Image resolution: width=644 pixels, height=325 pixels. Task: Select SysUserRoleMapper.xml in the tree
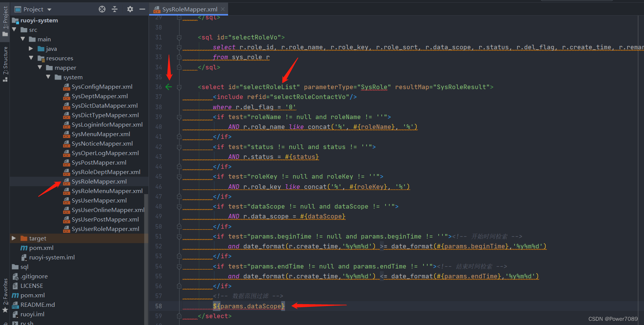(105, 229)
